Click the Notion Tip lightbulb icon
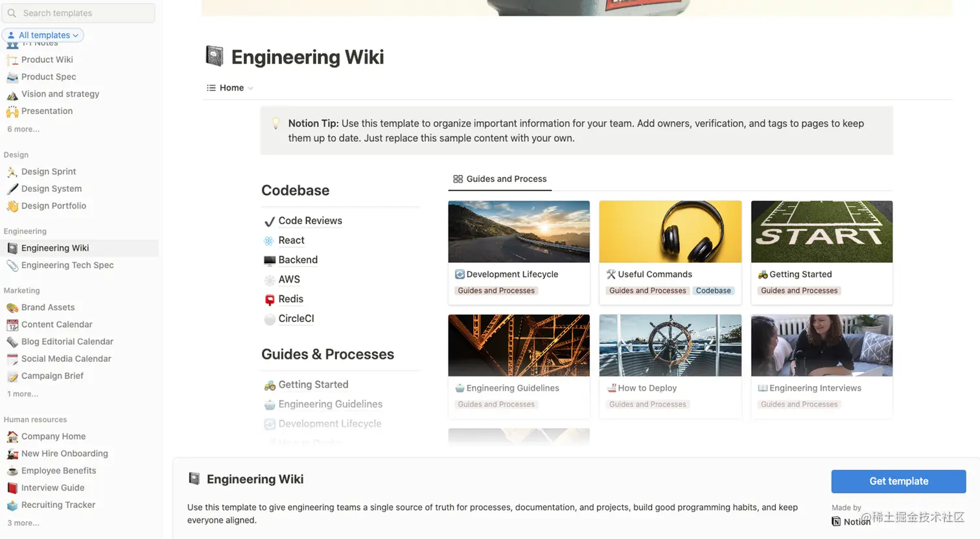Viewport: 980px width, 539px height. tap(275, 124)
